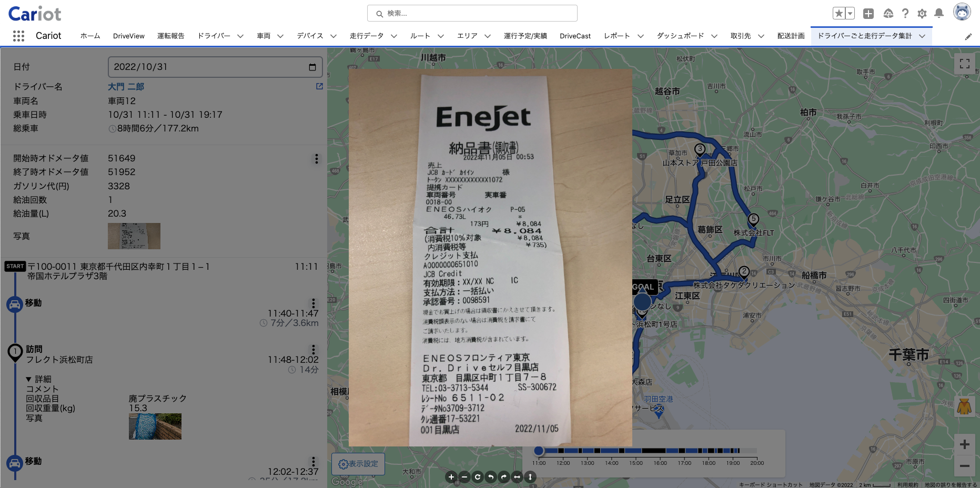The image size is (980, 488).
Task: Expand the ダッシュボード tab chevron
Action: point(714,36)
